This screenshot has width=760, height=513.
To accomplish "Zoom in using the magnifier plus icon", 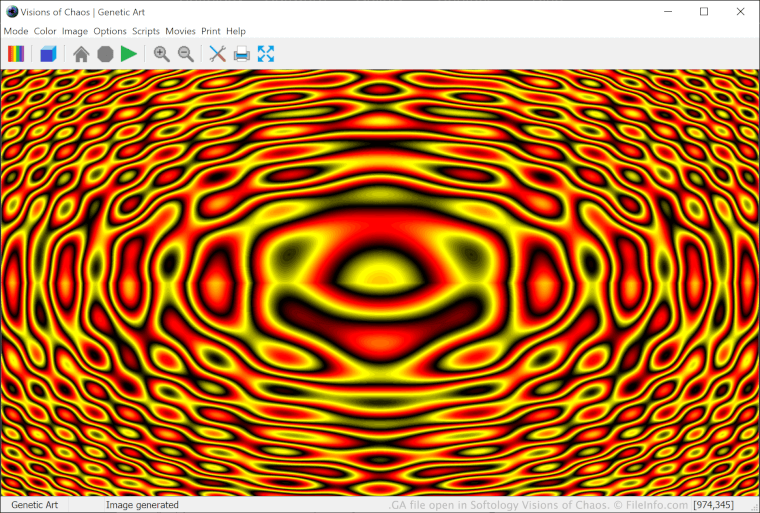I will (x=161, y=54).
